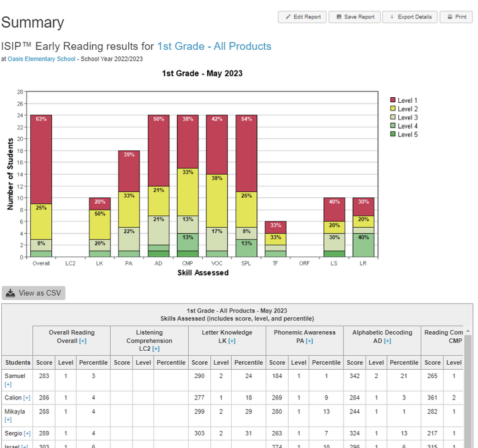Click the CMP bar's 33% yellow segment
The image size is (478, 448).
pos(188,192)
